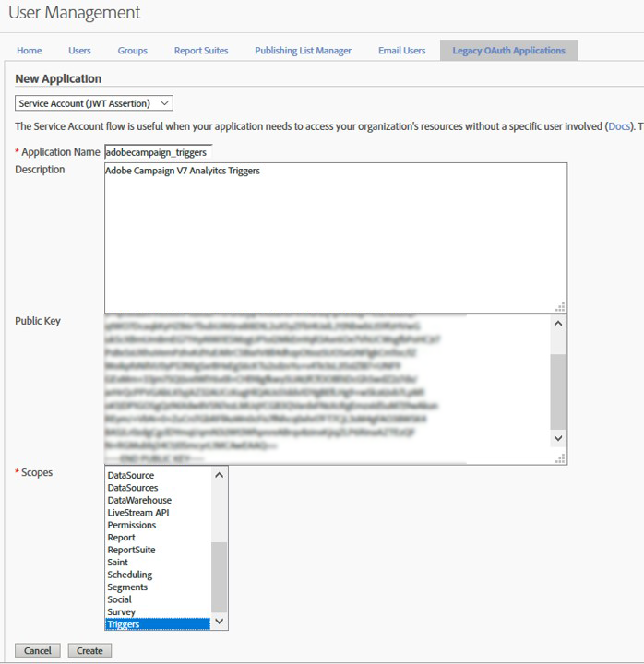The width and height of the screenshot is (644, 664).
Task: Click Scopes list scroll up arrow
Action: point(219,475)
